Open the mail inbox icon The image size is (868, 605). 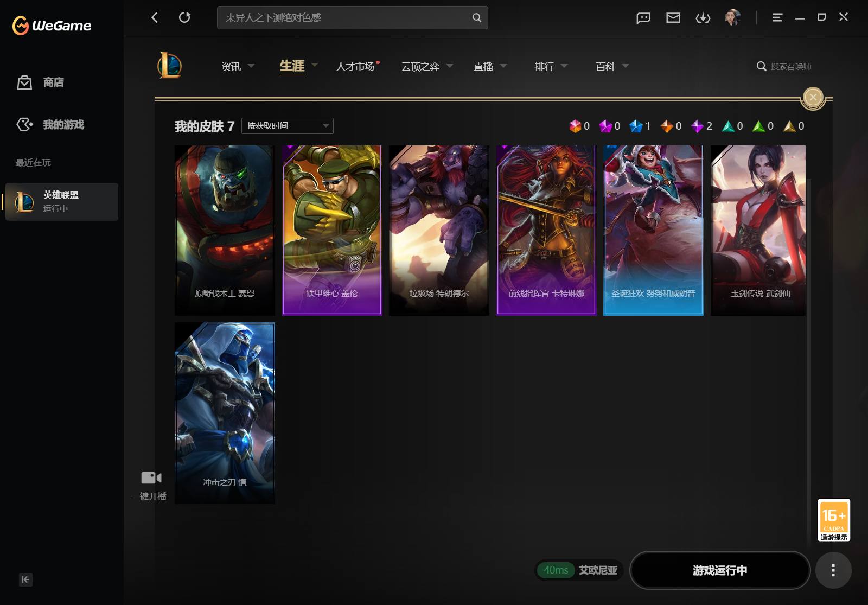click(x=673, y=18)
